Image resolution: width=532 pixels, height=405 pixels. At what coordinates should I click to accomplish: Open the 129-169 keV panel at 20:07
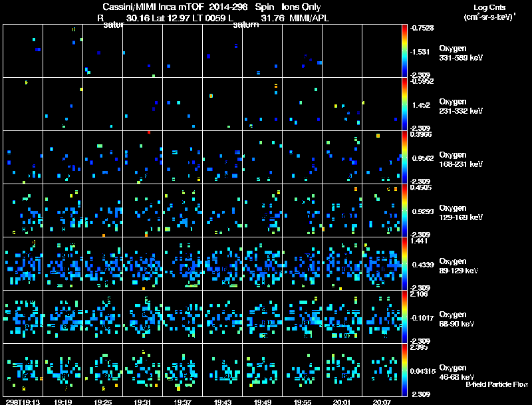pos(382,210)
